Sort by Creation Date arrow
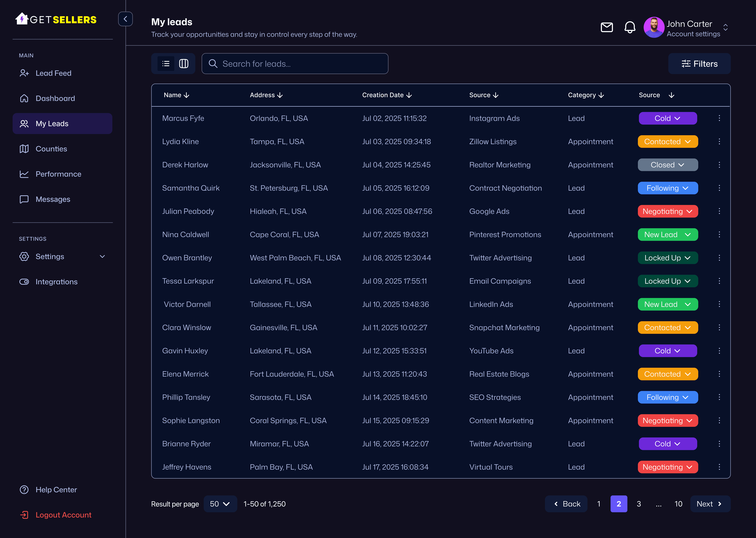Screen dimensions: 756x538 409,95
